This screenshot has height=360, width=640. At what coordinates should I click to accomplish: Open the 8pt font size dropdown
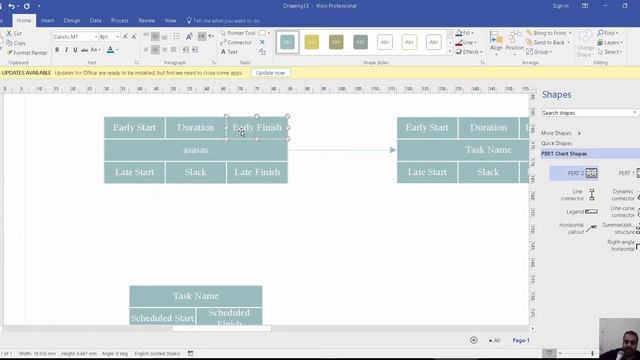[118, 37]
